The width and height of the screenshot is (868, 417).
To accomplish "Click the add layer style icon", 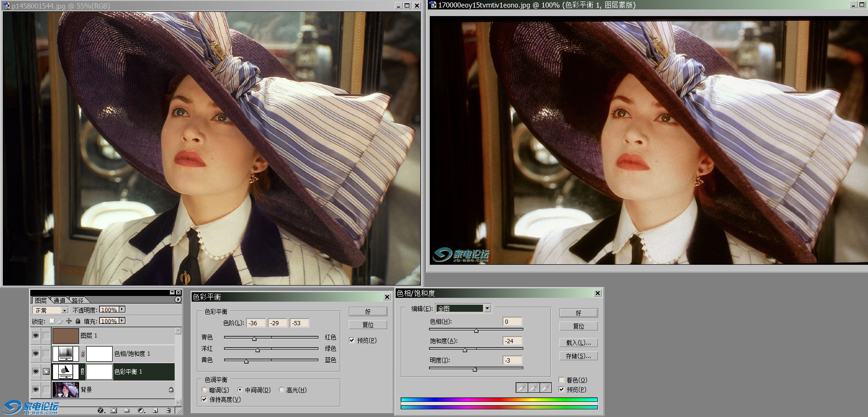I will [x=100, y=410].
